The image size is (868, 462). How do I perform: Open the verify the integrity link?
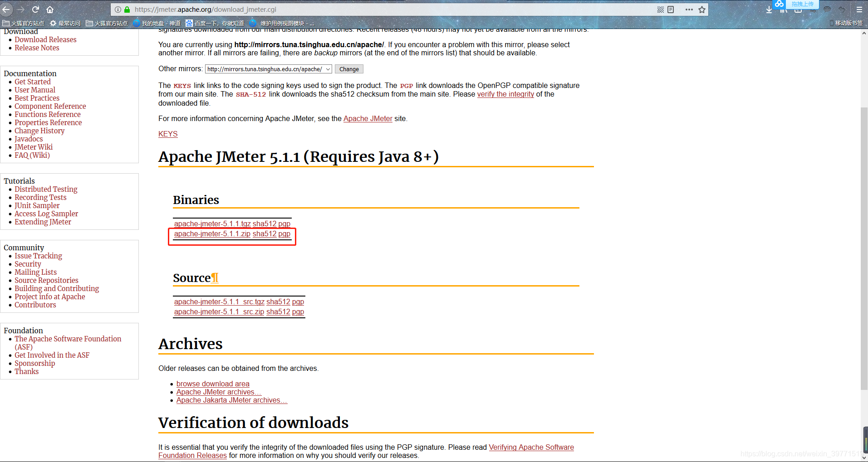[x=505, y=94]
